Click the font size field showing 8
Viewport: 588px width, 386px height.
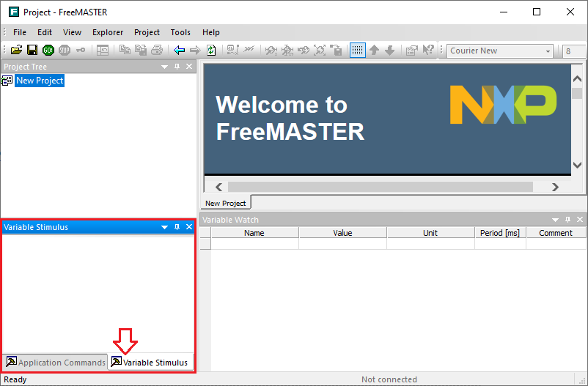pos(573,51)
